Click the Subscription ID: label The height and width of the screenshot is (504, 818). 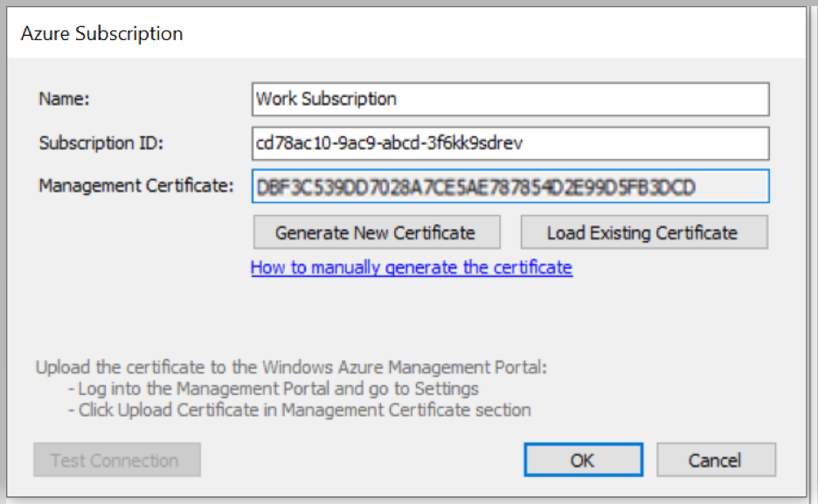pos(101,142)
